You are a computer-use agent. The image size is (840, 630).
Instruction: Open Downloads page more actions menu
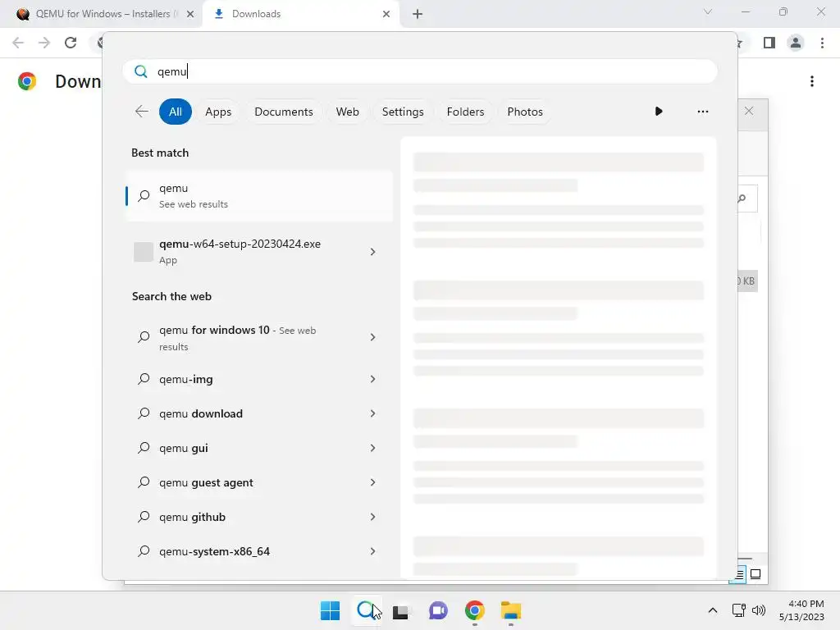(x=812, y=81)
